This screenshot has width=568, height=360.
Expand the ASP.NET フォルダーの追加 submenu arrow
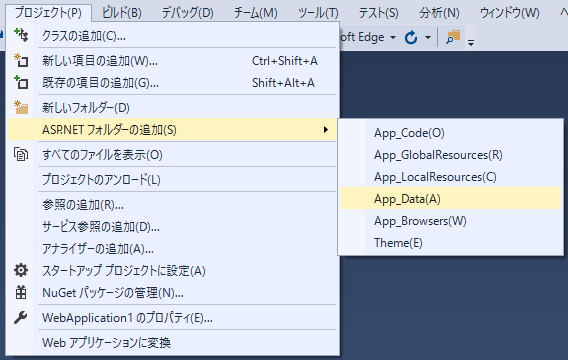click(326, 130)
